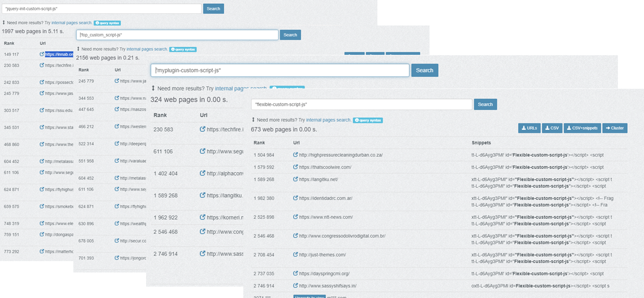Download results with the URLs button

coord(529,128)
